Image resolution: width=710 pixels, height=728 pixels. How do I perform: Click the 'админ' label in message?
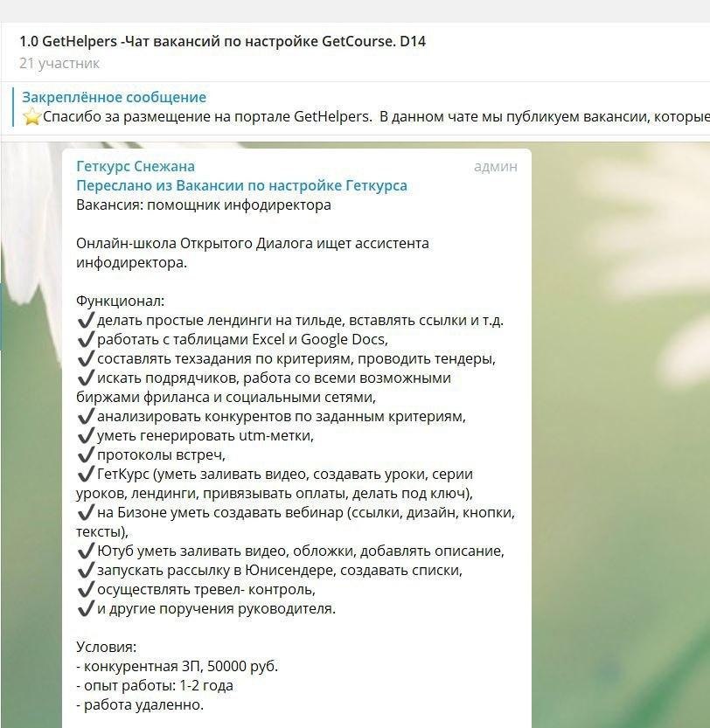tap(495, 167)
